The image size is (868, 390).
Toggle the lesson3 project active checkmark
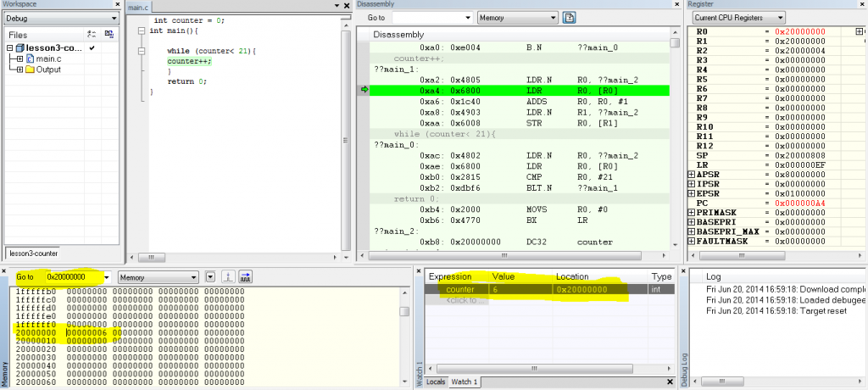[92, 48]
